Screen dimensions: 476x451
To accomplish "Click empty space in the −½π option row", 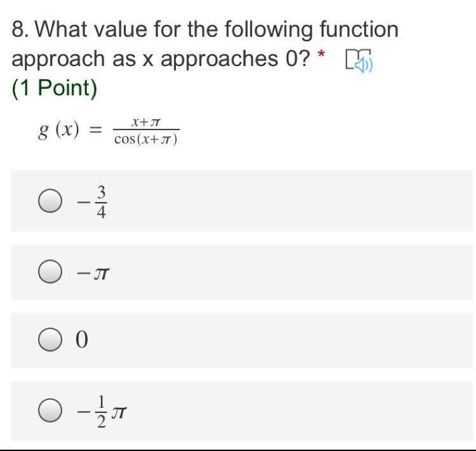I will [x=286, y=412].
